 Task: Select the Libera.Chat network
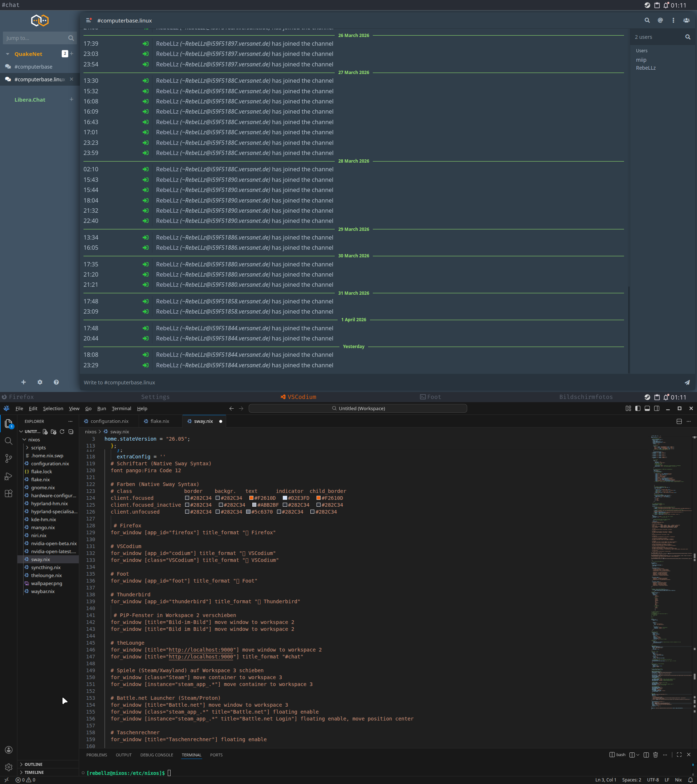(30, 100)
